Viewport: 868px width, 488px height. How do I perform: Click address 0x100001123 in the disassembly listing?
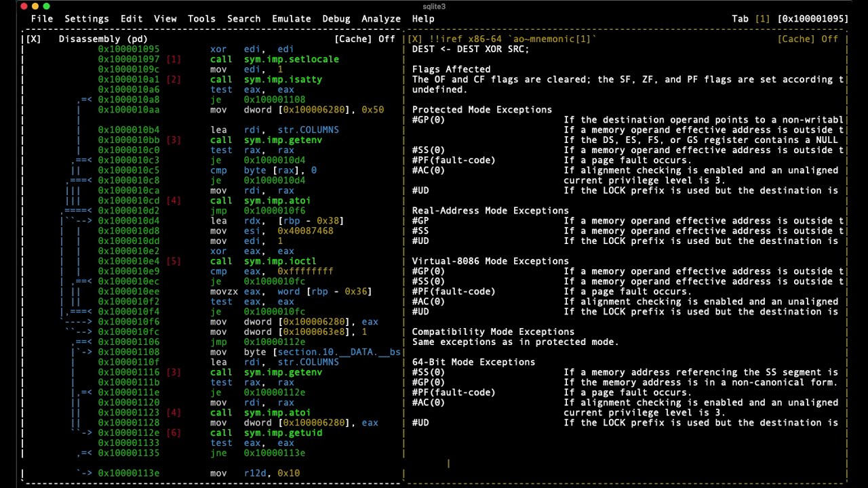pyautogui.click(x=129, y=413)
